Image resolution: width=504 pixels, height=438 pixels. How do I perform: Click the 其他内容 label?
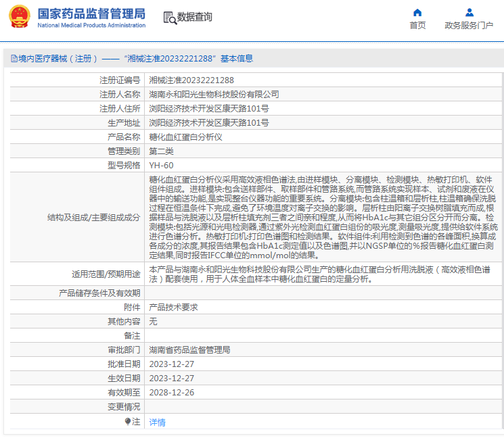point(124,321)
